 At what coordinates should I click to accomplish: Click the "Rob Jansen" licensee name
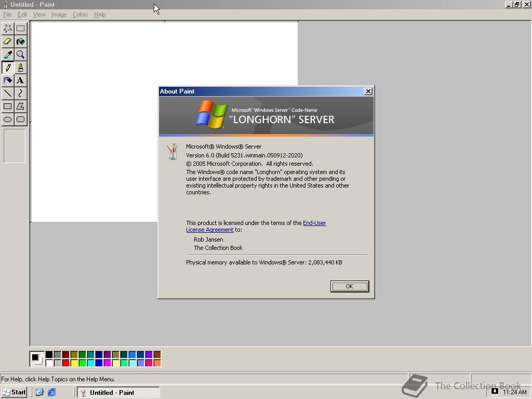coord(208,240)
